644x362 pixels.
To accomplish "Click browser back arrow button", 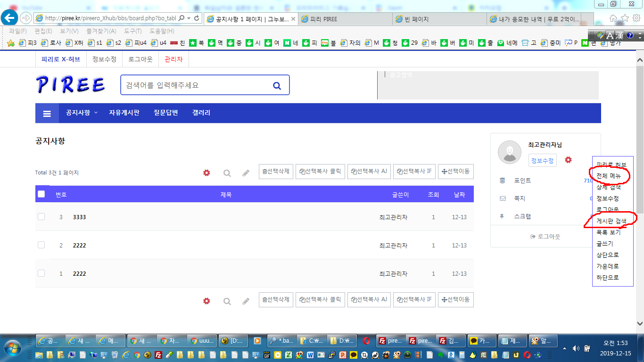I will click(x=10, y=18).
